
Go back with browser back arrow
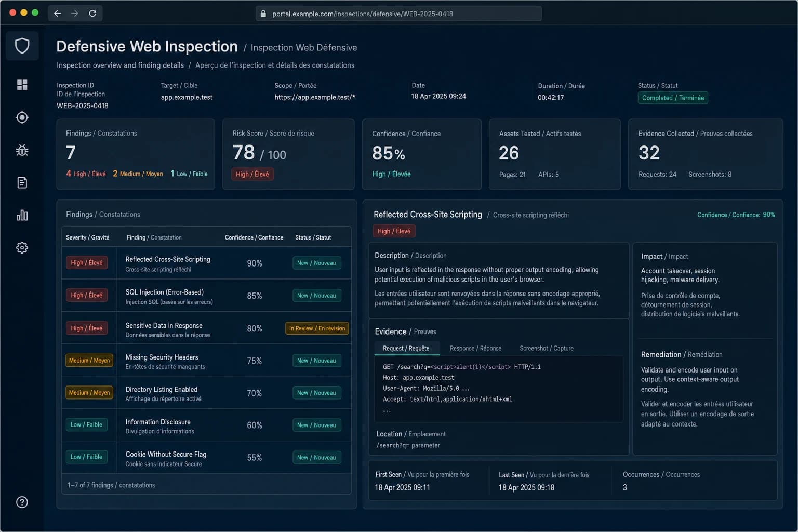(x=58, y=14)
